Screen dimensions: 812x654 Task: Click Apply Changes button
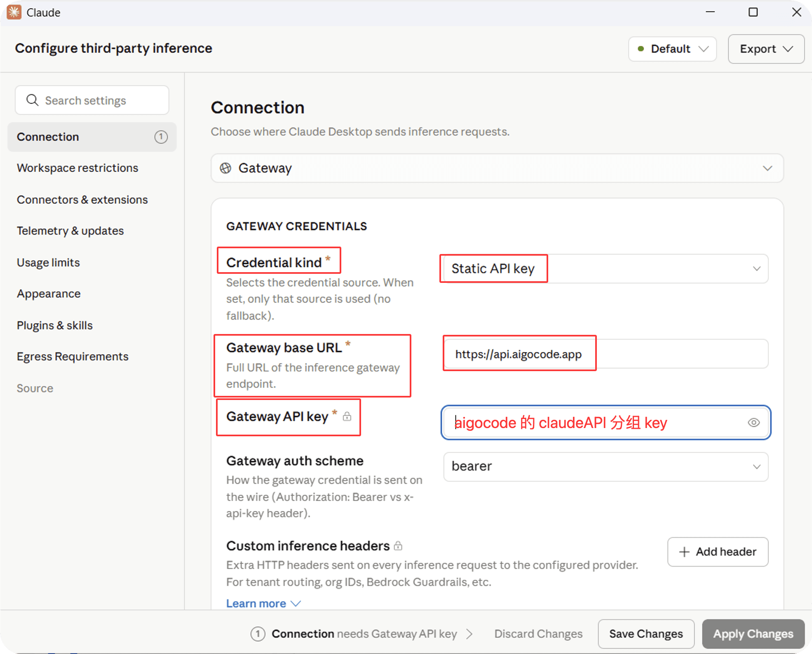pyautogui.click(x=753, y=634)
